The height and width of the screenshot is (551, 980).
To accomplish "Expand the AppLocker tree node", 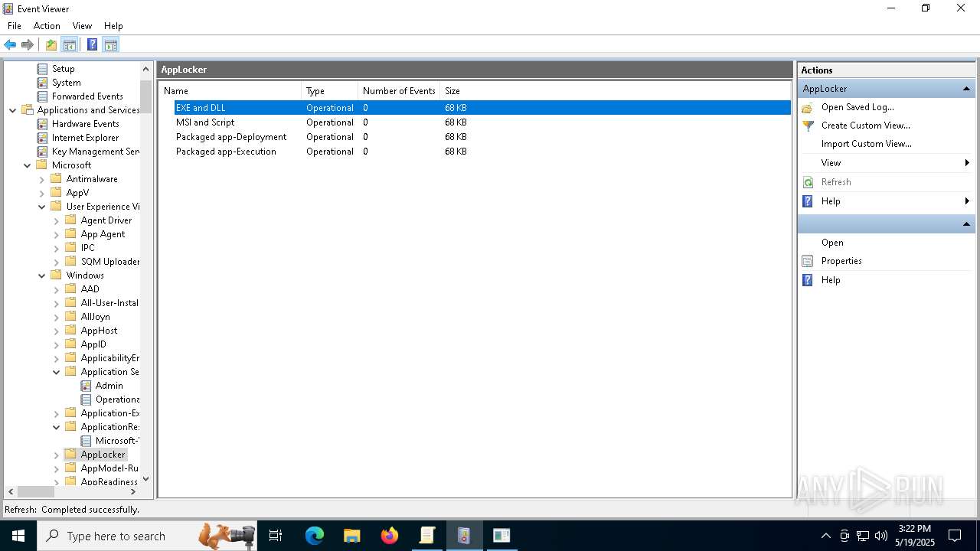I will click(57, 455).
